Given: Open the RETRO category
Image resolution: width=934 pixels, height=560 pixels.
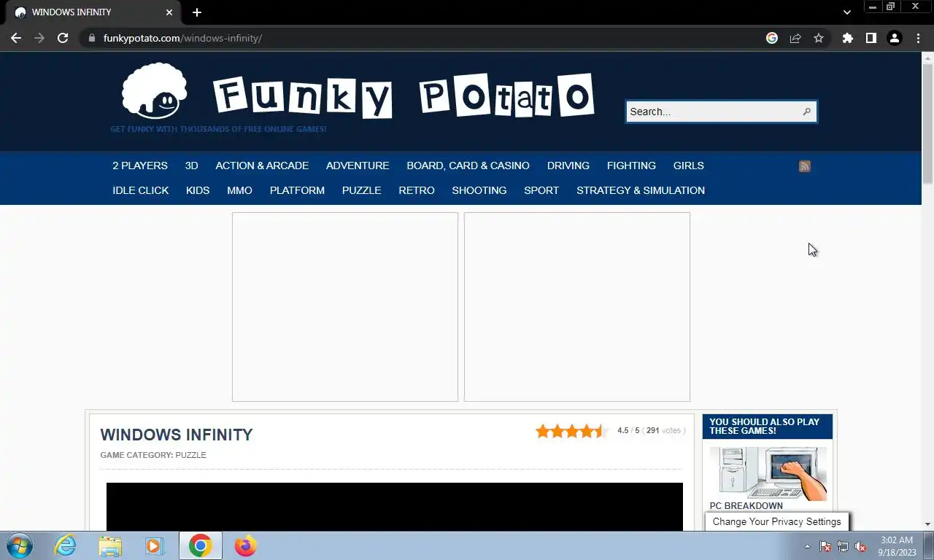Looking at the screenshot, I should [417, 190].
